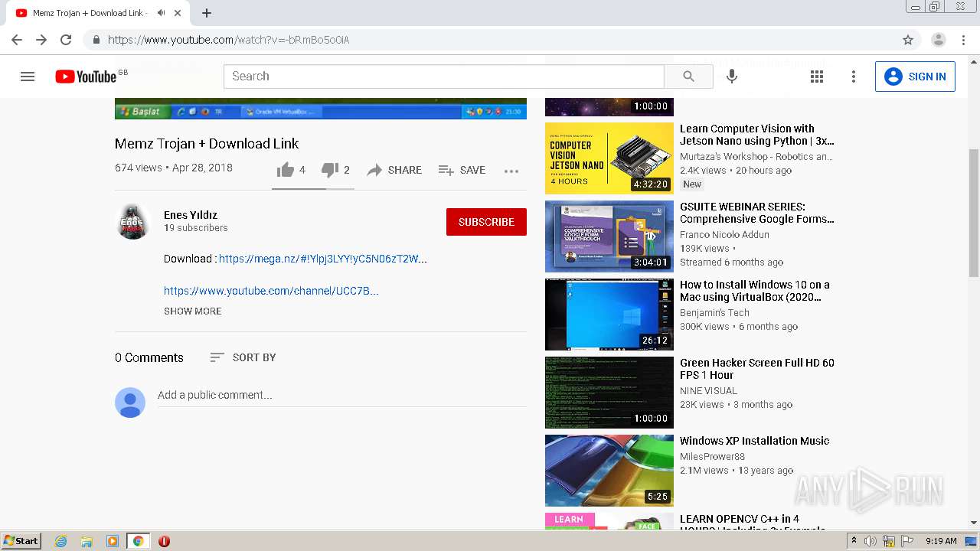
Task: Launch Windows Media Player from taskbar
Action: pyautogui.click(x=113, y=541)
